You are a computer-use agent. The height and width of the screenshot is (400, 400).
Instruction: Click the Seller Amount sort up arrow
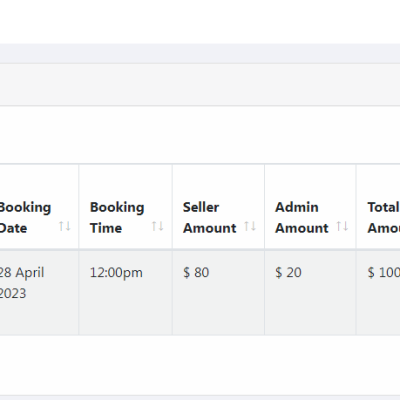point(247,226)
